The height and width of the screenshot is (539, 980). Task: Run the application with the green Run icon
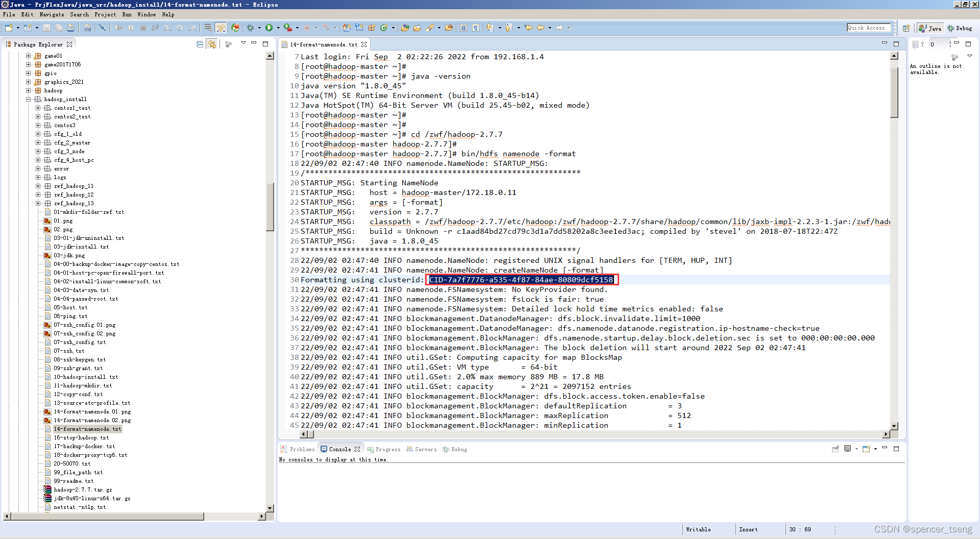(269, 28)
